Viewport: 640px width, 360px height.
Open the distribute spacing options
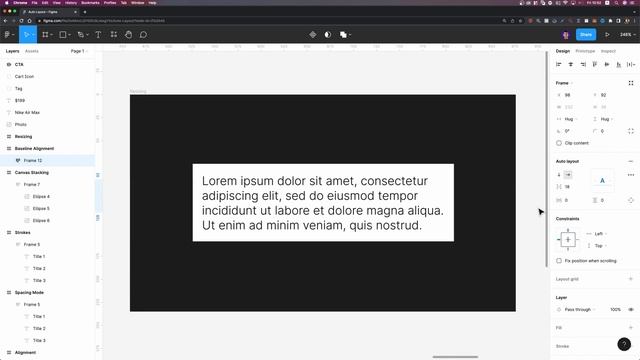(631, 64)
